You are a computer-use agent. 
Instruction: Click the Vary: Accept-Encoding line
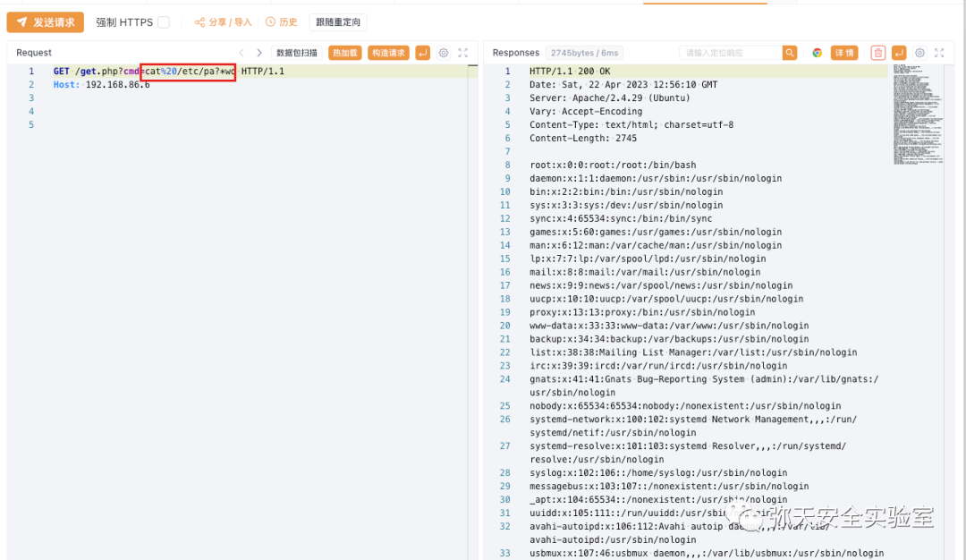(585, 112)
